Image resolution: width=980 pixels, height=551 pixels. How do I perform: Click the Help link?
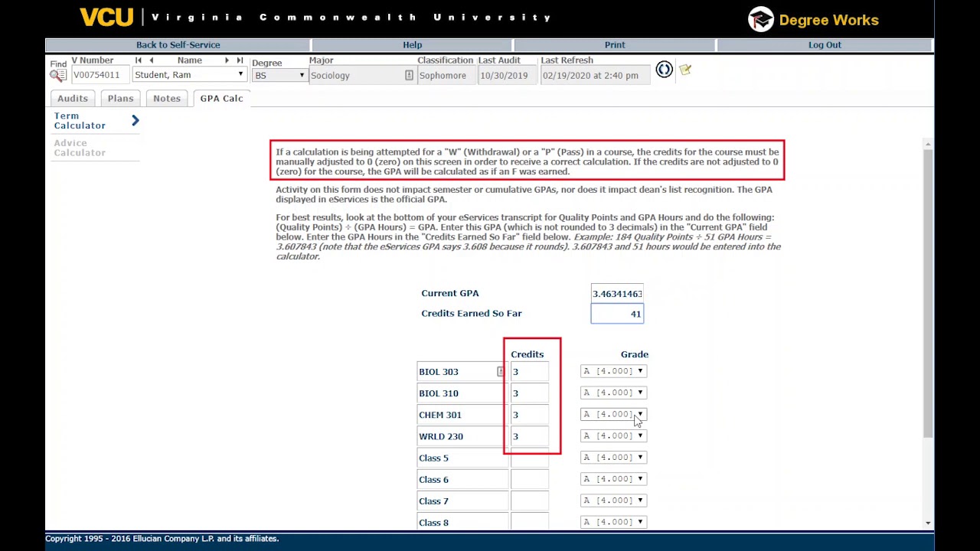[x=412, y=44]
